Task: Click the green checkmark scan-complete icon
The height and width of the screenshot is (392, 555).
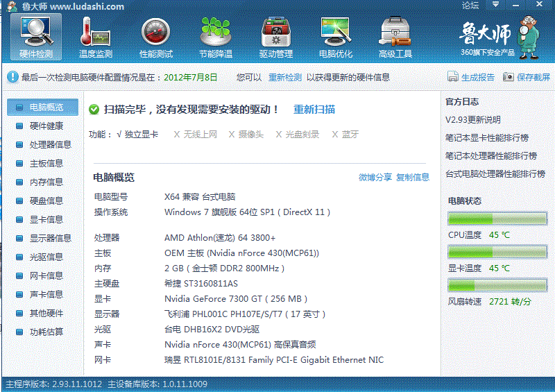Action: (x=94, y=110)
